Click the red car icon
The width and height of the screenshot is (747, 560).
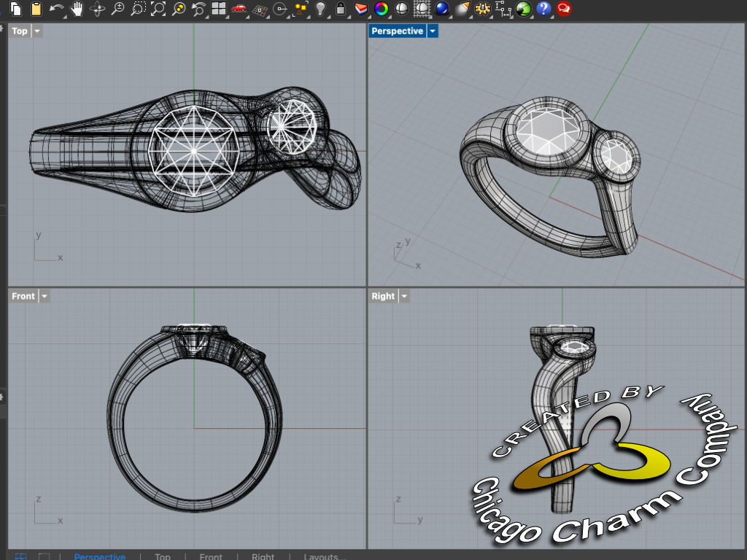click(239, 9)
